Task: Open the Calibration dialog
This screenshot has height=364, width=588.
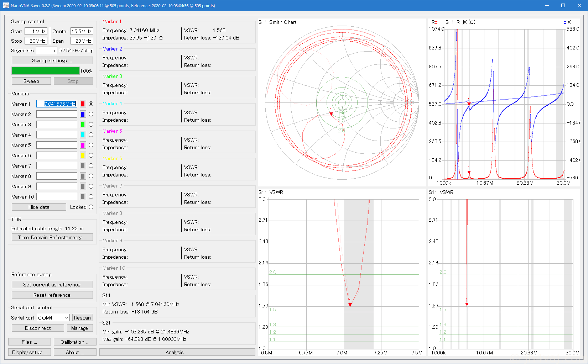Action: 75,342
